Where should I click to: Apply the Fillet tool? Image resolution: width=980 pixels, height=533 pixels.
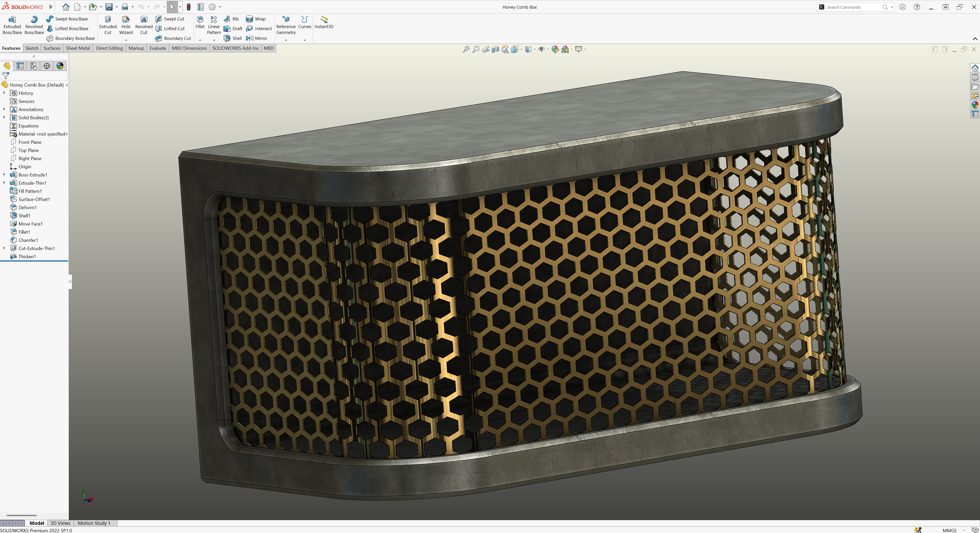(200, 22)
